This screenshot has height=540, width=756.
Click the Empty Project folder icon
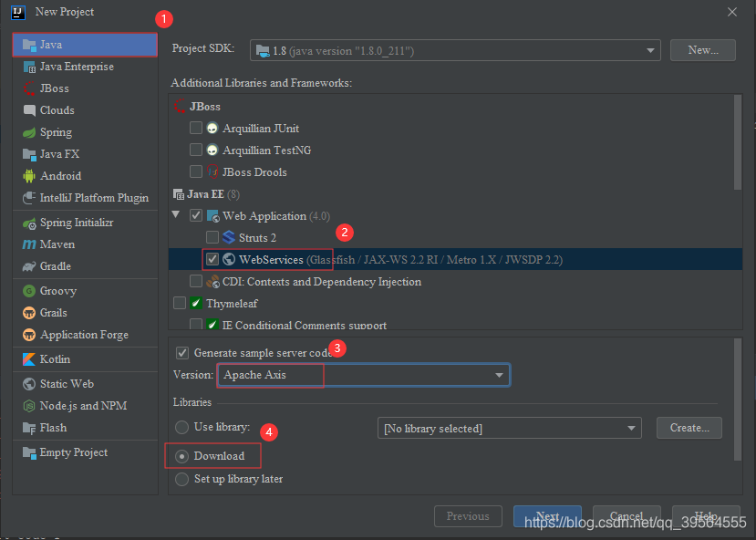(29, 452)
